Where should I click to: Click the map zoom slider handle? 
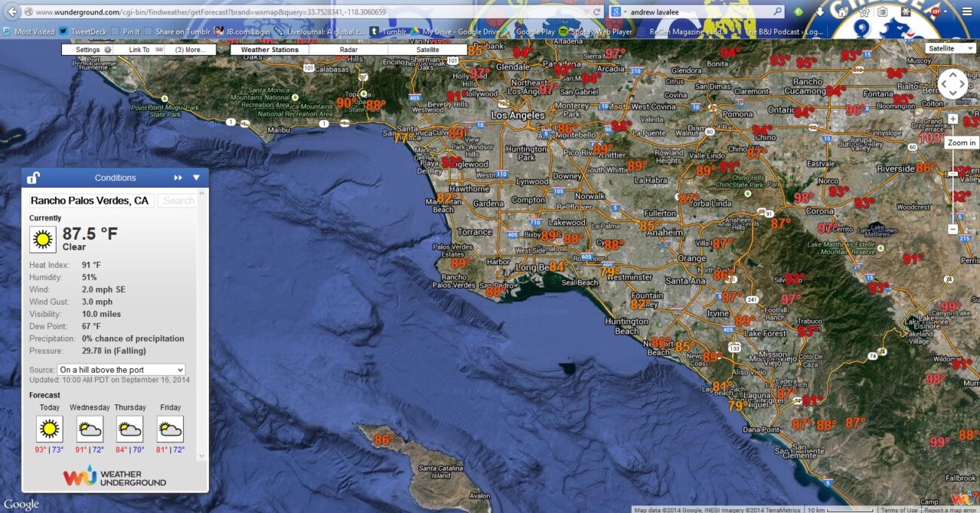tap(953, 174)
